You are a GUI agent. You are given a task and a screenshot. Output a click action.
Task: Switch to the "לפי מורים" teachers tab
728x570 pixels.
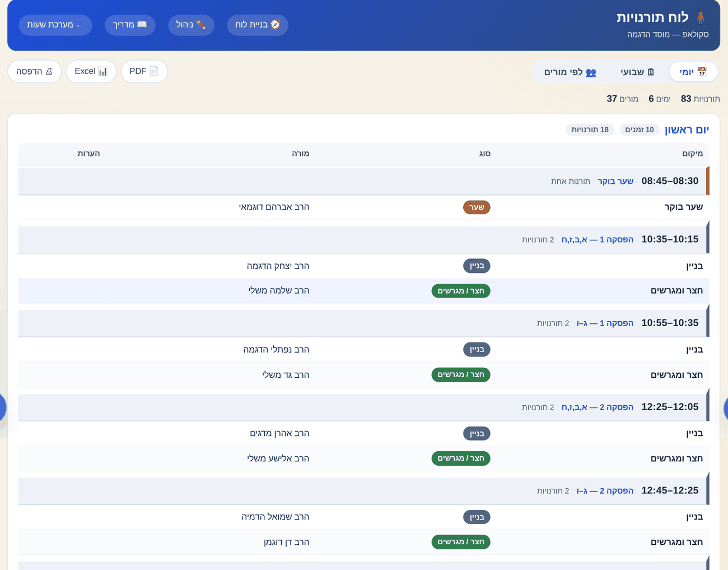point(570,72)
